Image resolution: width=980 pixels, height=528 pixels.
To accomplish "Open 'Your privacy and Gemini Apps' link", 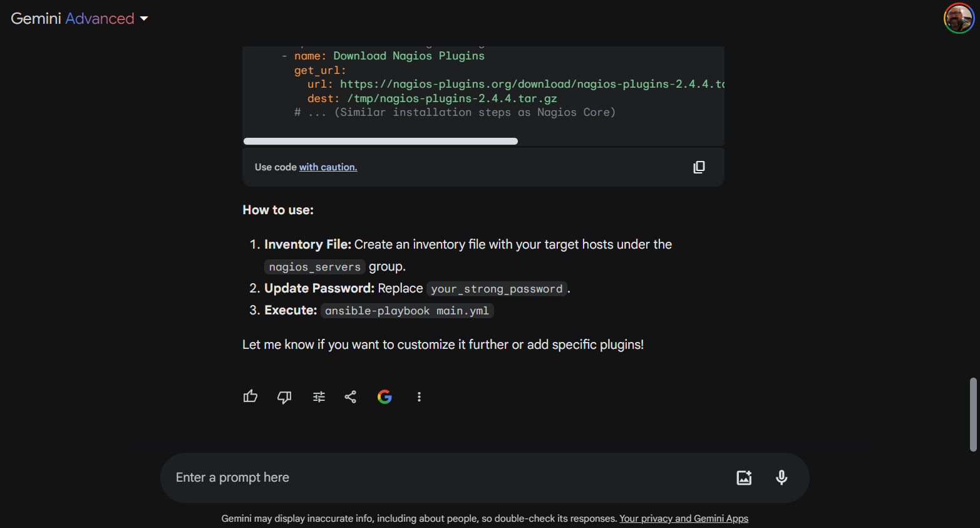I will tap(684, 519).
